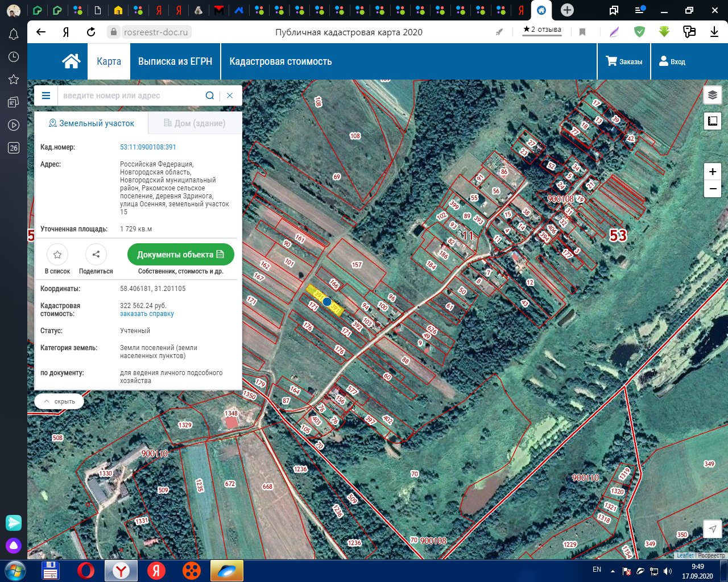This screenshot has height=582, width=728.
Task: Click the cadastral number 53:11:0900108:391 link
Action: coord(148,147)
